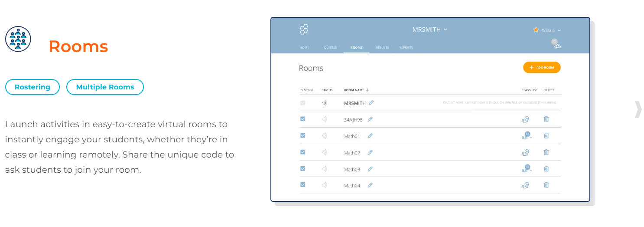Select the ROOMS tab
The image size is (644, 227).
[356, 48]
